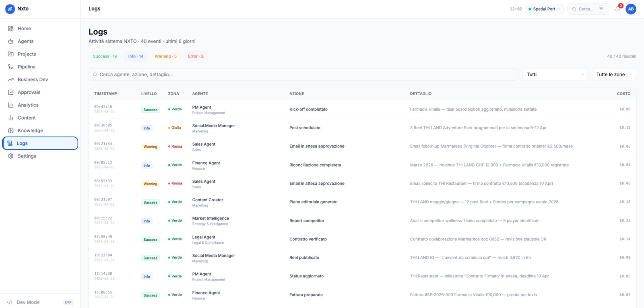The width and height of the screenshot is (644, 308).
Task: Click the Content bars icon
Action: (x=11, y=118)
